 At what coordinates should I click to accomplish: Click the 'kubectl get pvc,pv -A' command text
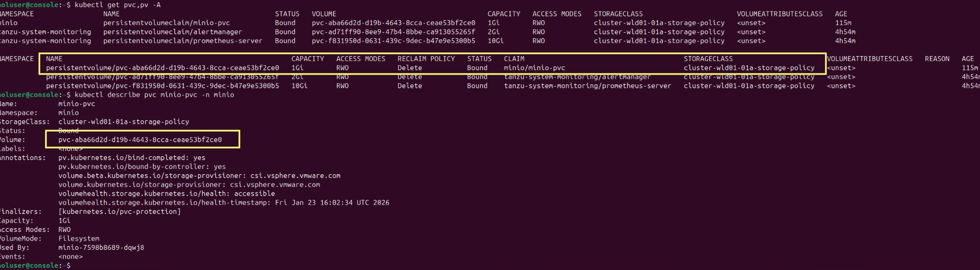117,5
